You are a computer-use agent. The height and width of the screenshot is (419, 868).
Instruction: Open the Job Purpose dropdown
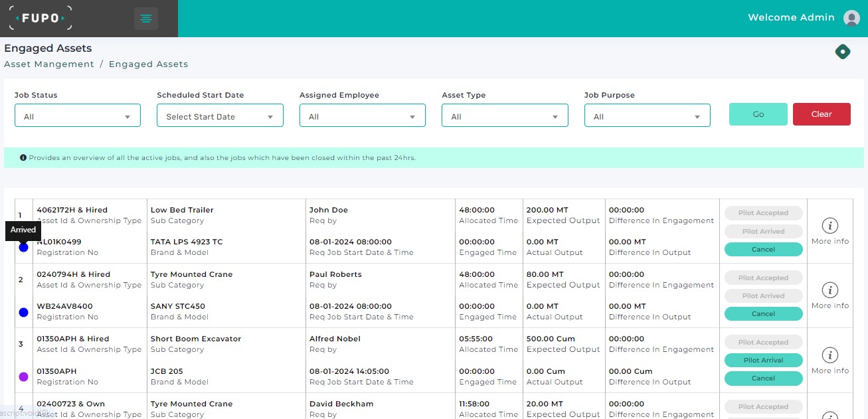tap(648, 116)
